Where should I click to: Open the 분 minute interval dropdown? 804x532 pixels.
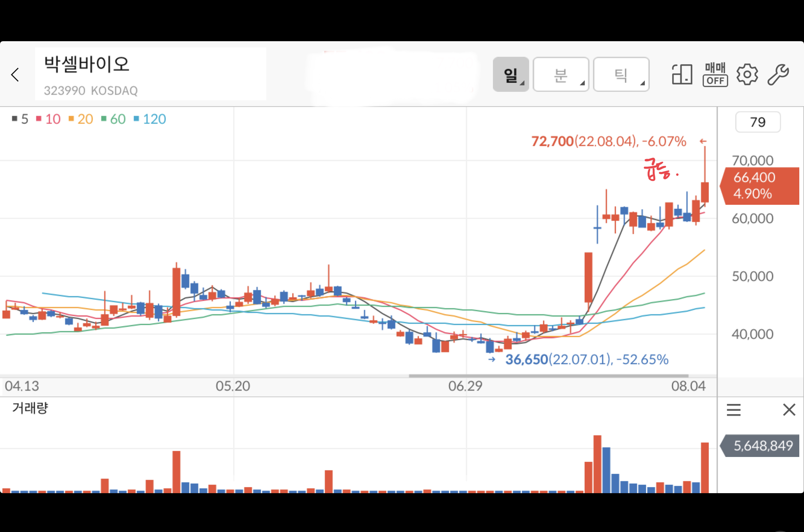561,74
